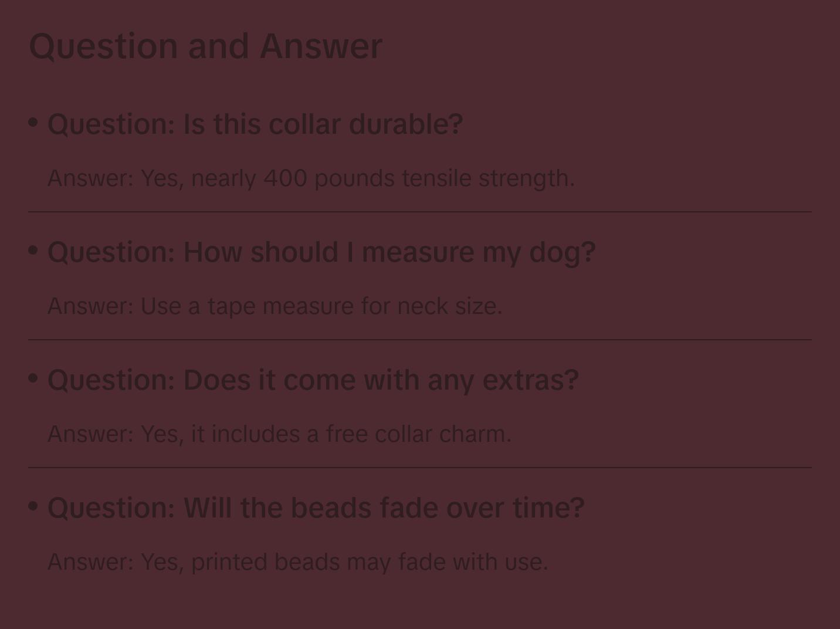Click the answer mentioning a free collar charm
The image size is (840, 629).
click(x=279, y=434)
